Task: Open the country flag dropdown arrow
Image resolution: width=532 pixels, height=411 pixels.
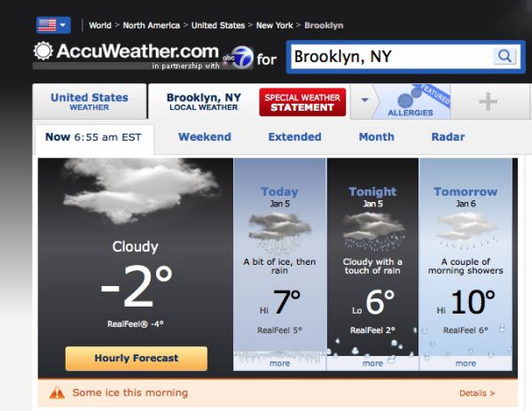Action: [x=64, y=25]
